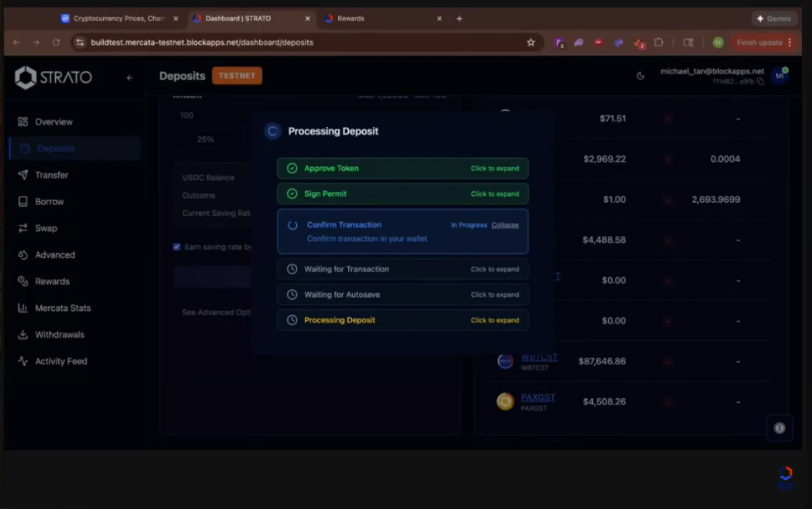This screenshot has width=812, height=509.
Task: Click the Finish update button
Action: tap(759, 43)
